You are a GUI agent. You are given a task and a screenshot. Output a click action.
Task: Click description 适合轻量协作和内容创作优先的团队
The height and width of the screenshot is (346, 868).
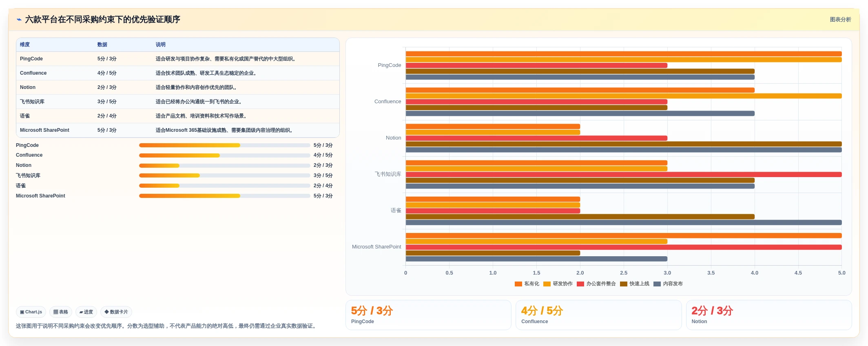[x=196, y=87]
